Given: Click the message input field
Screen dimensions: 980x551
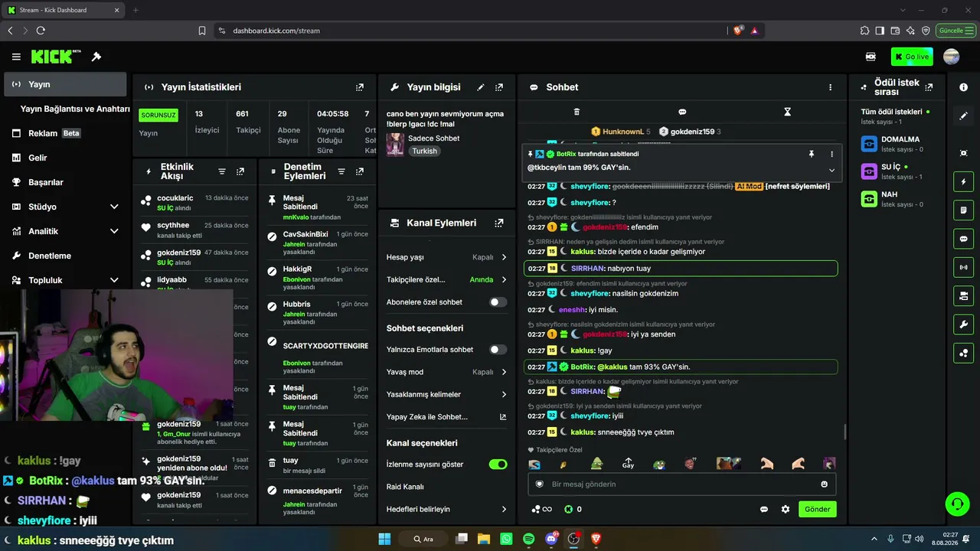Looking at the screenshot, I should coord(681,484).
